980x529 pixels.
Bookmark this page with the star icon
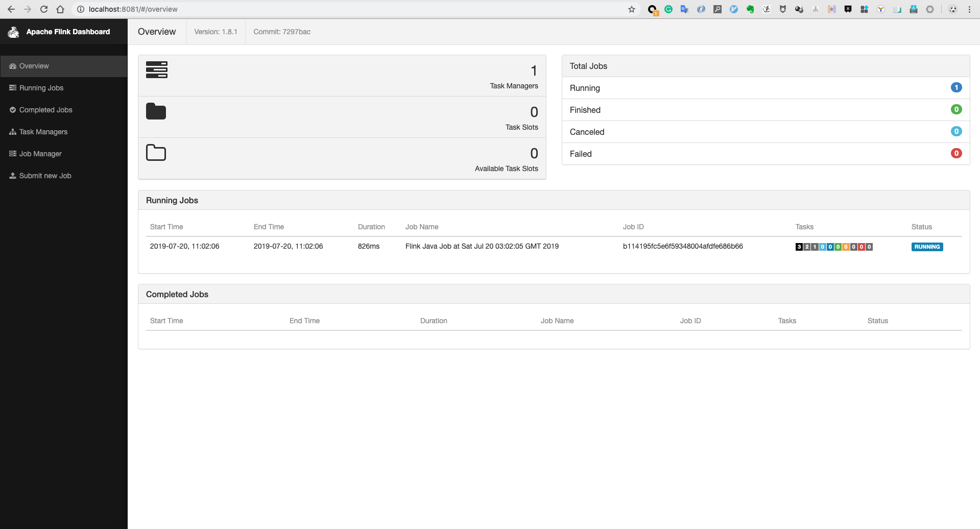pyautogui.click(x=632, y=9)
